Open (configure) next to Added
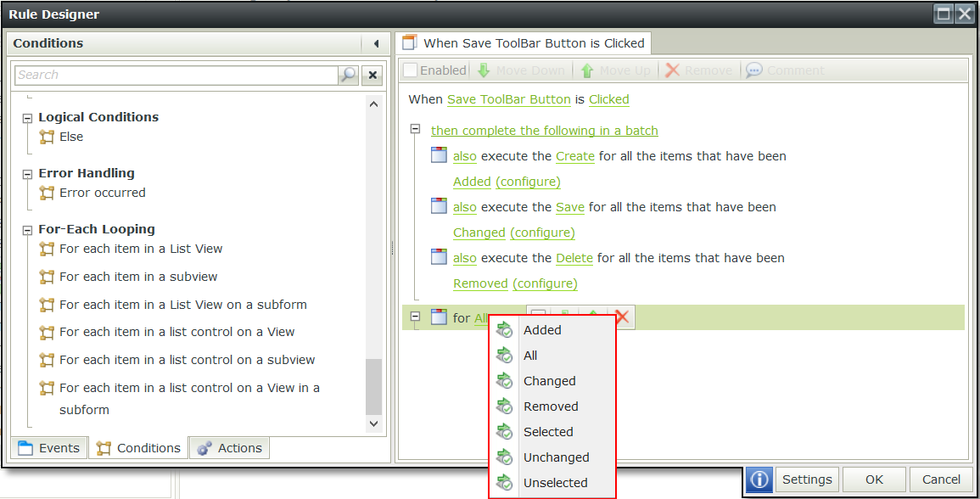The width and height of the screenshot is (980, 499). tap(528, 182)
